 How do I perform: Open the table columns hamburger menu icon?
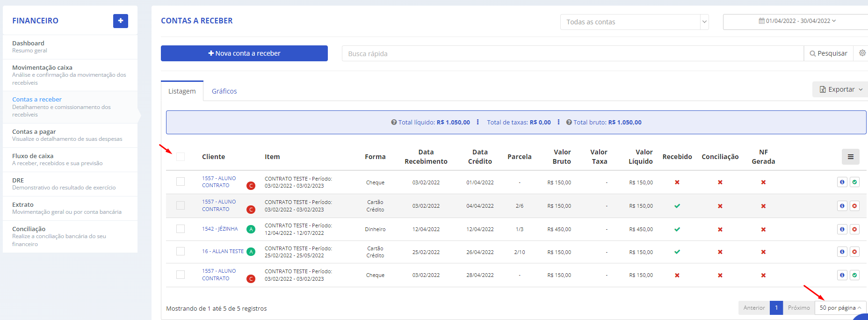pyautogui.click(x=850, y=157)
